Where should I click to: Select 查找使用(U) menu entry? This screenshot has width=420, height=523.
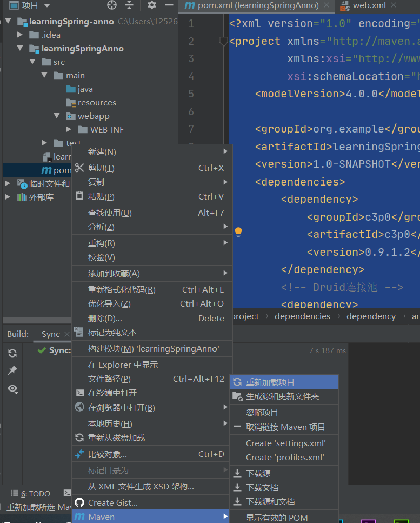coord(152,213)
